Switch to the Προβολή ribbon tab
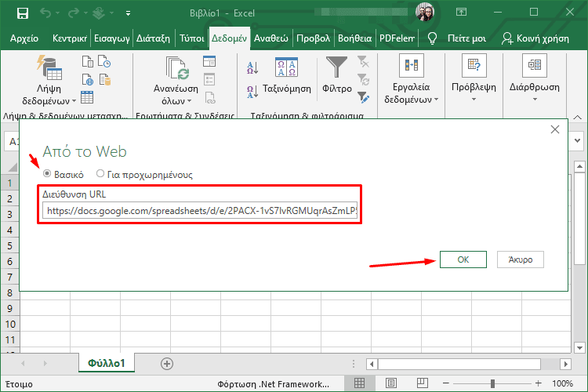Viewport: 588px width, 392px height. 313,38
